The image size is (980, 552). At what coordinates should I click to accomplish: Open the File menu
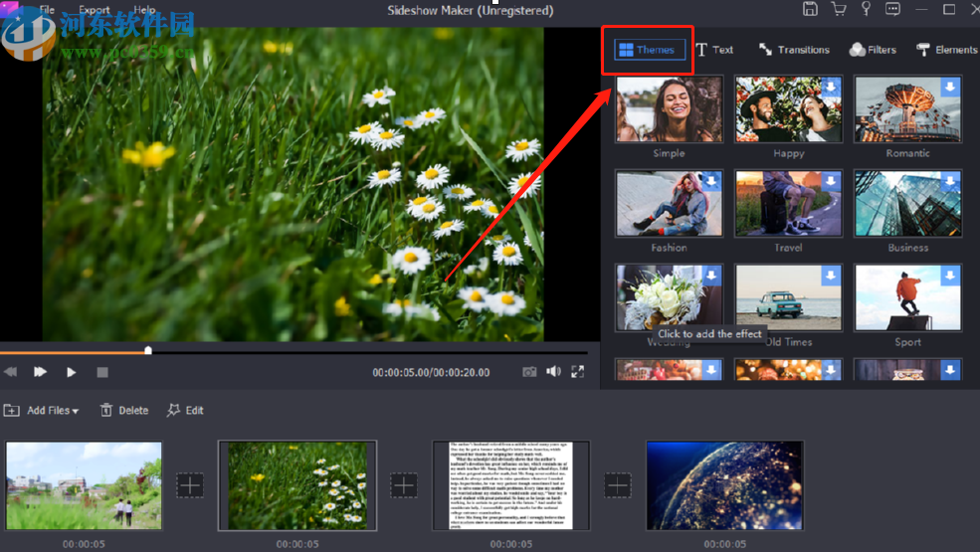tap(47, 10)
